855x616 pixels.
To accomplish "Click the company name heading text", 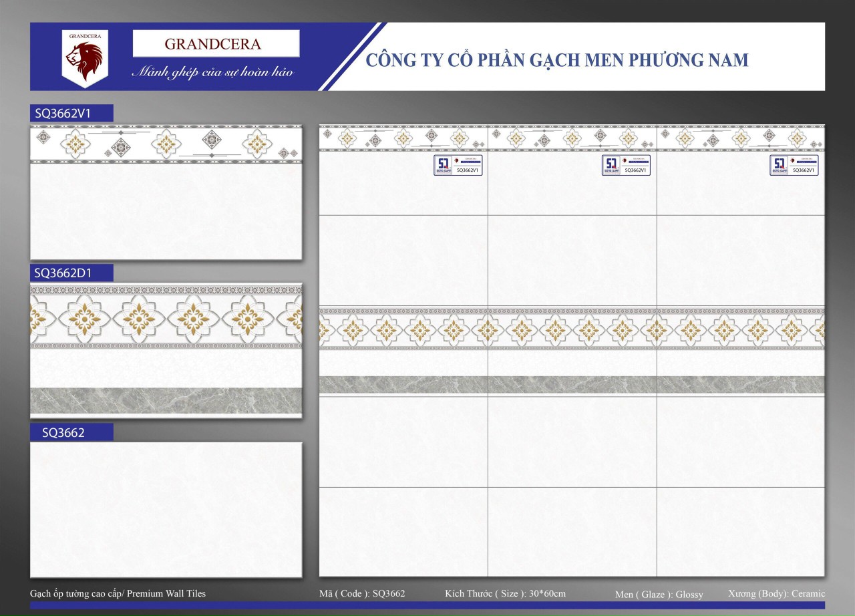I will point(557,60).
